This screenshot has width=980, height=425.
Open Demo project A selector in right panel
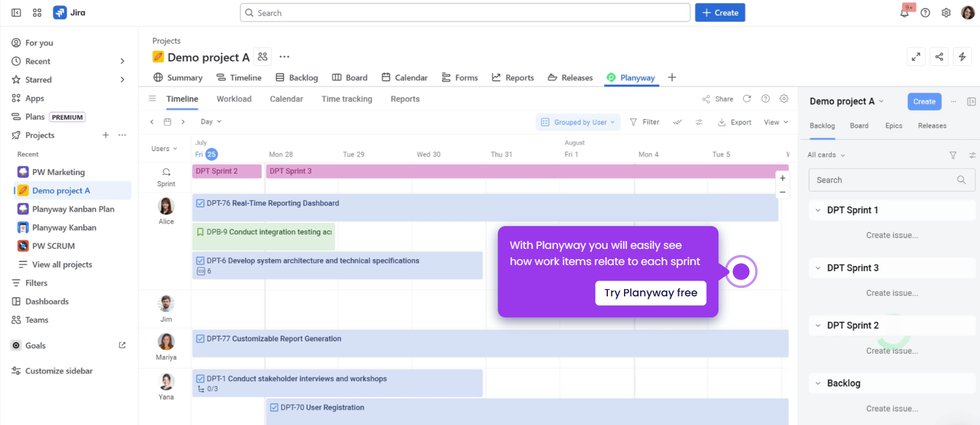tap(847, 102)
